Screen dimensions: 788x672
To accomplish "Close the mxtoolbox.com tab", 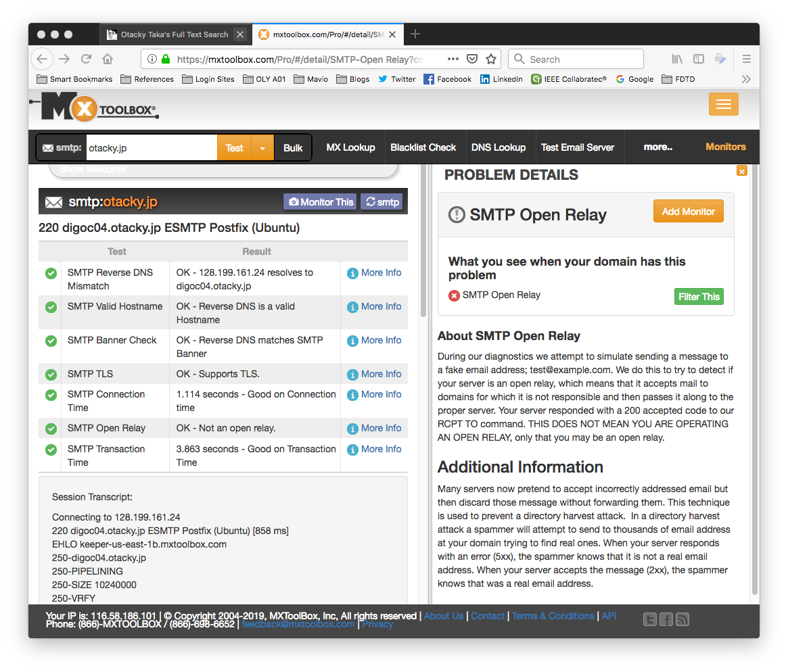I will coord(392,34).
